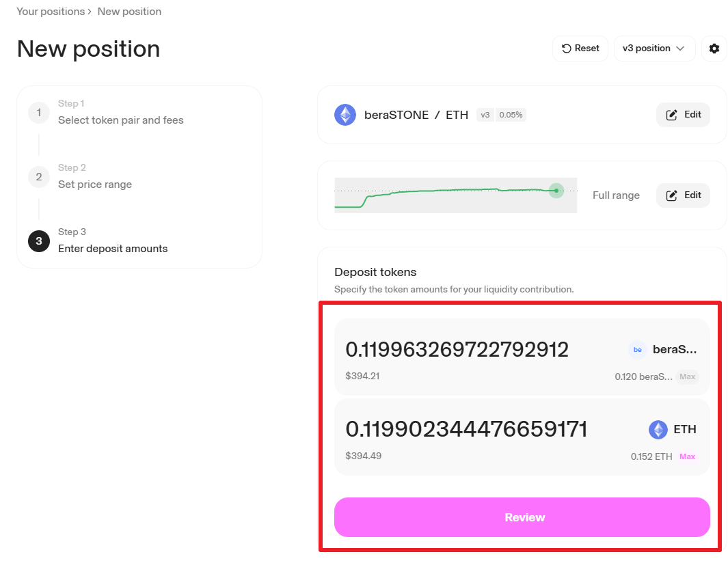Click the ETH amount input field
This screenshot has width=728, height=561.
click(467, 429)
